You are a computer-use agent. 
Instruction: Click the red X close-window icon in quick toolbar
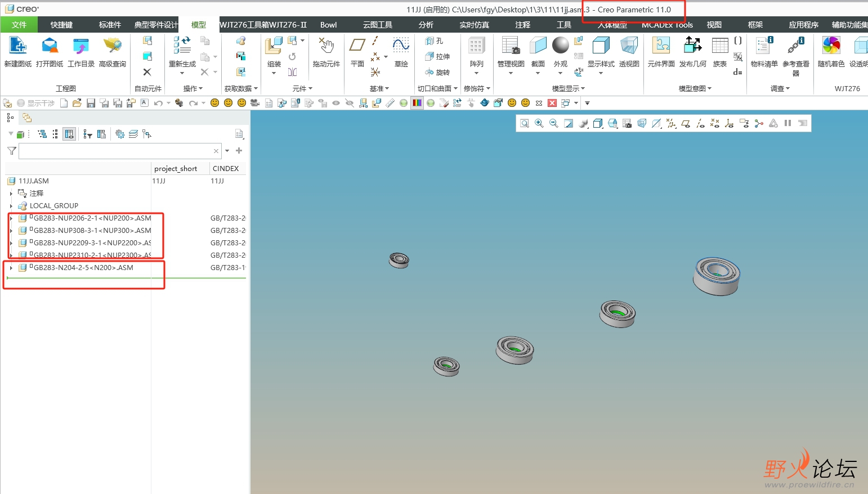pos(552,103)
